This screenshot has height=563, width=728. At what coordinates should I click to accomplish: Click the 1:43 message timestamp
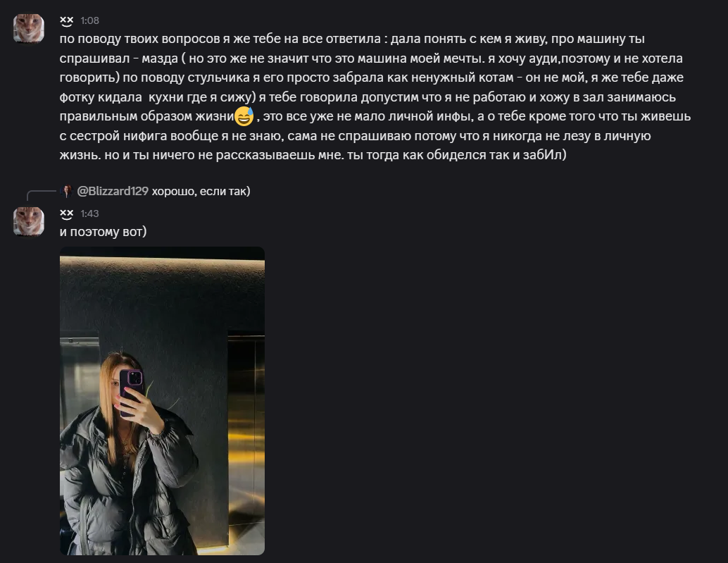pos(89,214)
